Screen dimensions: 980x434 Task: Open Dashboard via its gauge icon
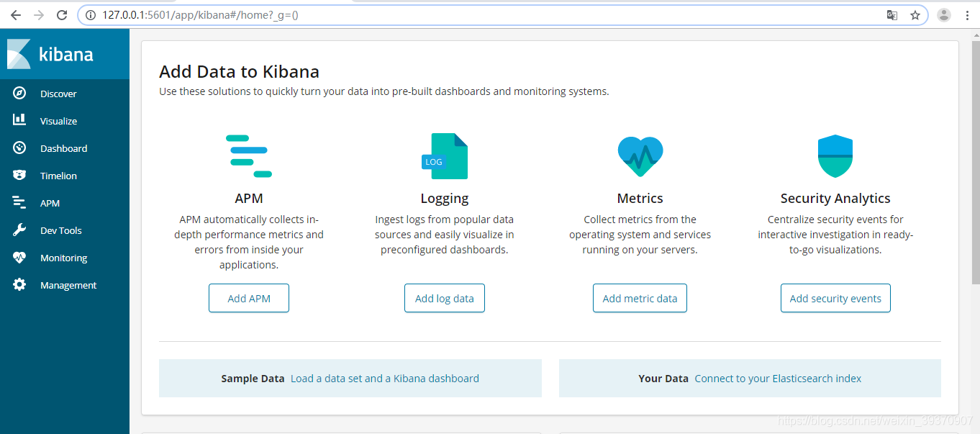(x=19, y=148)
